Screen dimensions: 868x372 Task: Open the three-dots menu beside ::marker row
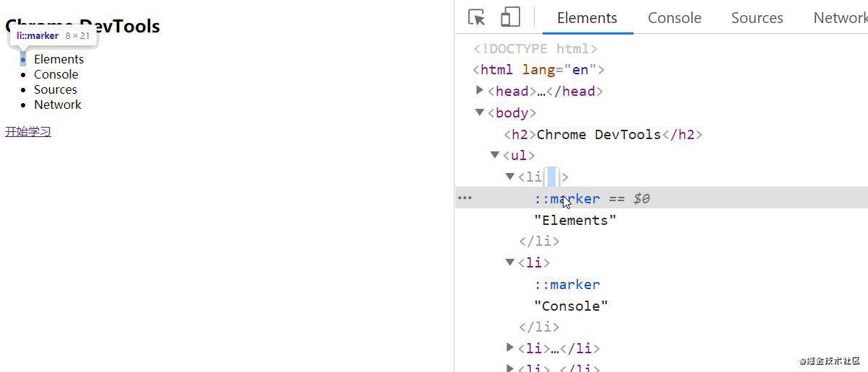click(x=465, y=198)
